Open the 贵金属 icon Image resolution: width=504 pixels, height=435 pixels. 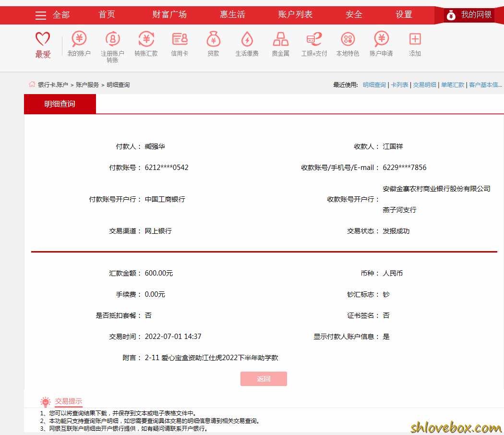281,39
